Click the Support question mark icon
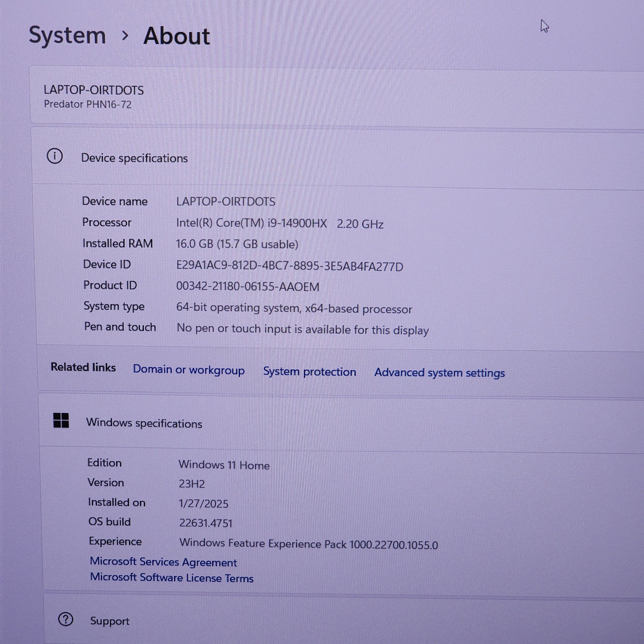Screen dimensions: 644x644 click(66, 619)
